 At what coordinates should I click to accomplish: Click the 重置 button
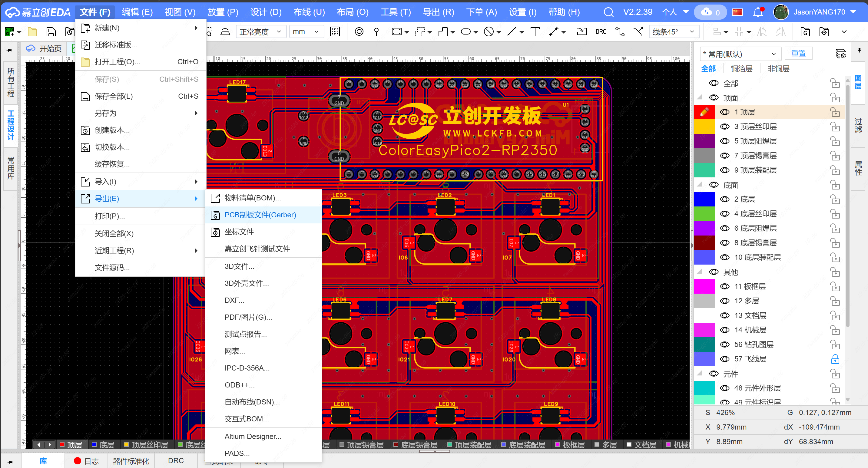pos(798,53)
